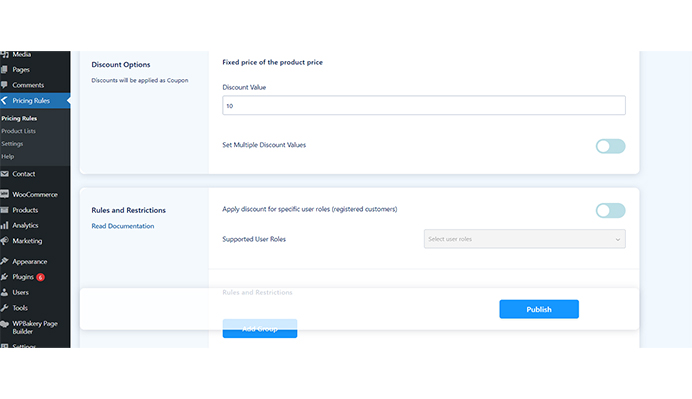Toggle Set Multiple Discount Values switch
Screen dimensions: 692x399
click(x=610, y=146)
